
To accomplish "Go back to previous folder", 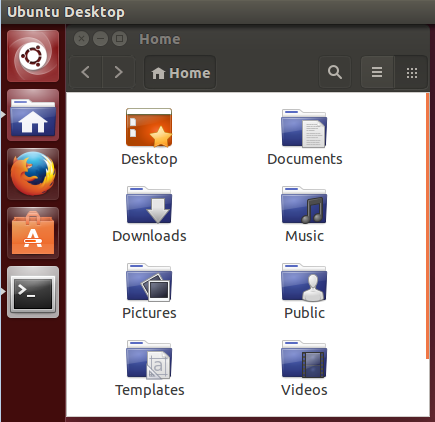I will (86, 72).
